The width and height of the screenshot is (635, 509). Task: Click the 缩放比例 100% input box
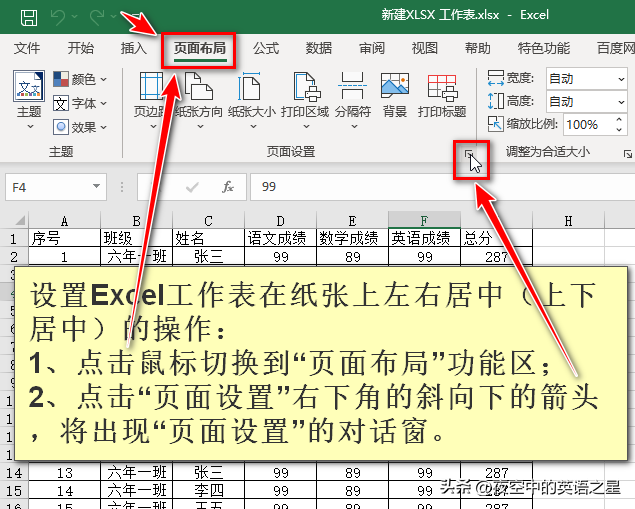pyautogui.click(x=587, y=124)
